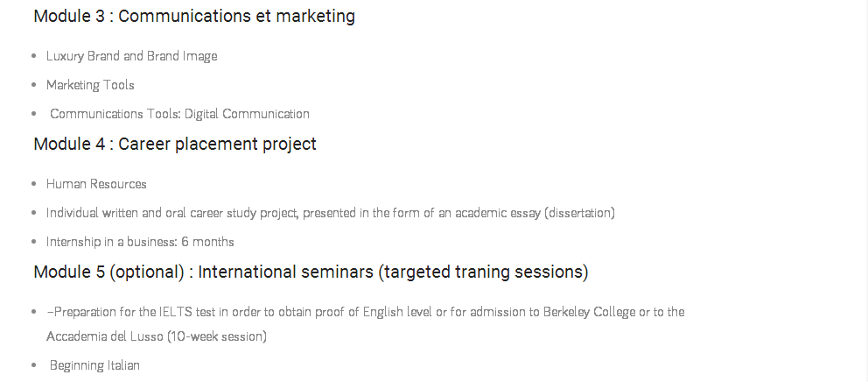The height and width of the screenshot is (382, 868).
Task: Click the bullet before Internship in a business
Action: (x=33, y=242)
